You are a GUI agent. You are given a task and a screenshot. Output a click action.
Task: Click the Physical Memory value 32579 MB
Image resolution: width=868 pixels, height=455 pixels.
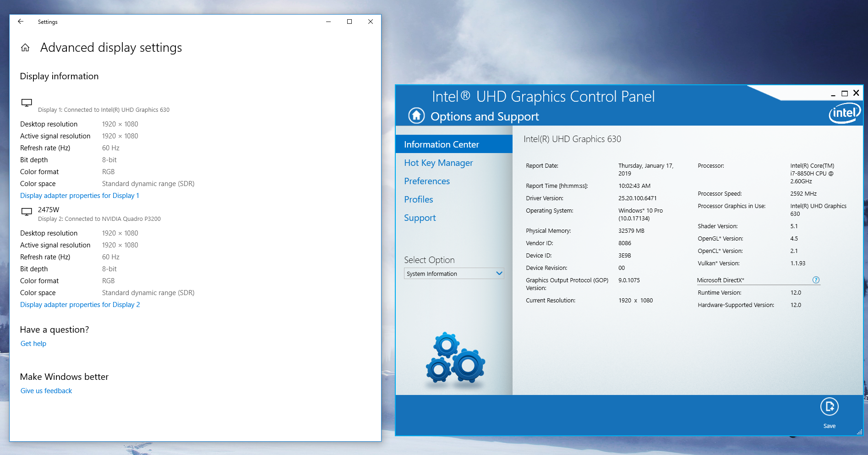pyautogui.click(x=631, y=231)
